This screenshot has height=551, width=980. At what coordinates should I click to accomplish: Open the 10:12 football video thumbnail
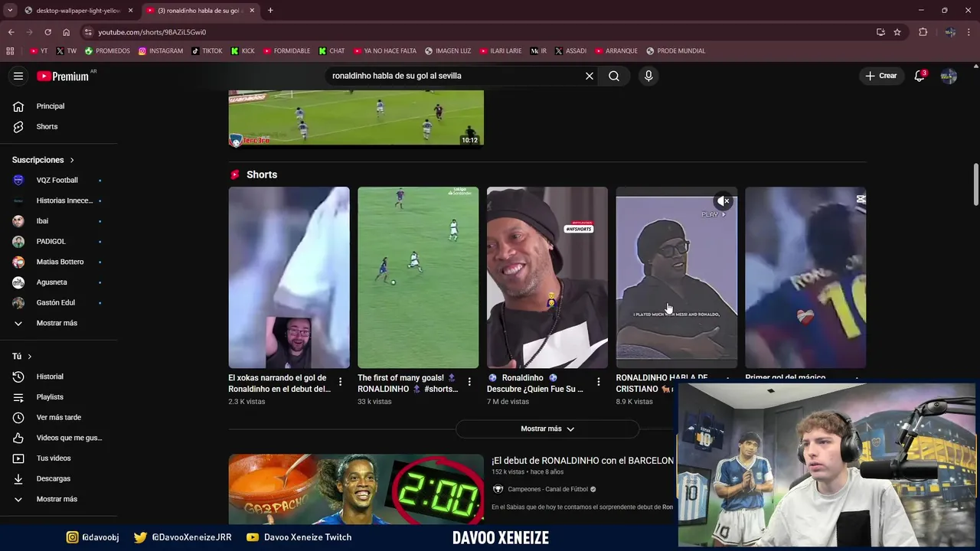pyautogui.click(x=356, y=118)
